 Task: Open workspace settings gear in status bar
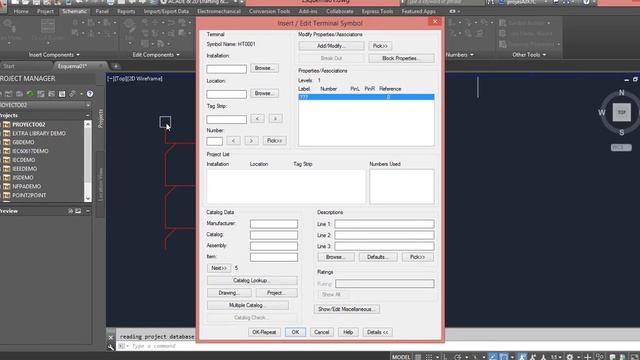[570, 357]
